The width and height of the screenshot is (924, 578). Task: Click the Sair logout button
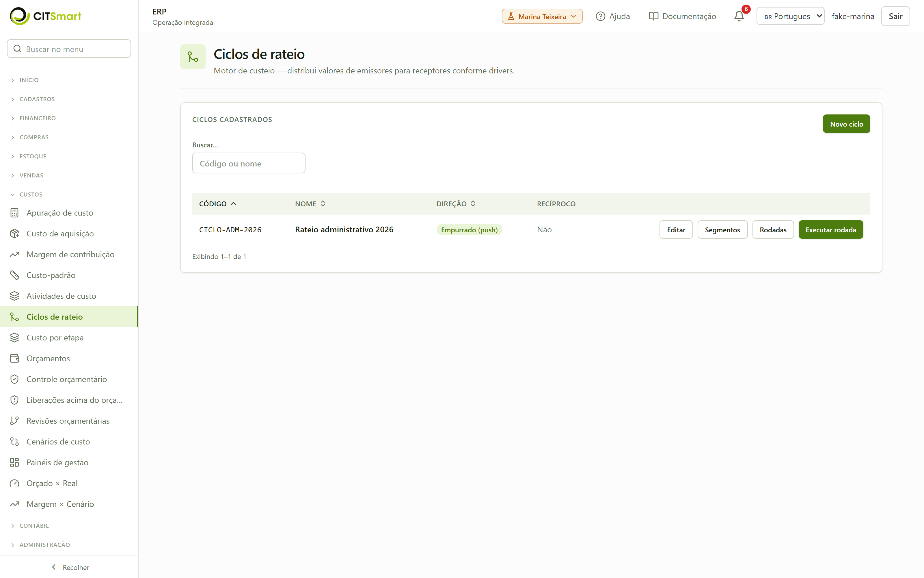(x=895, y=16)
